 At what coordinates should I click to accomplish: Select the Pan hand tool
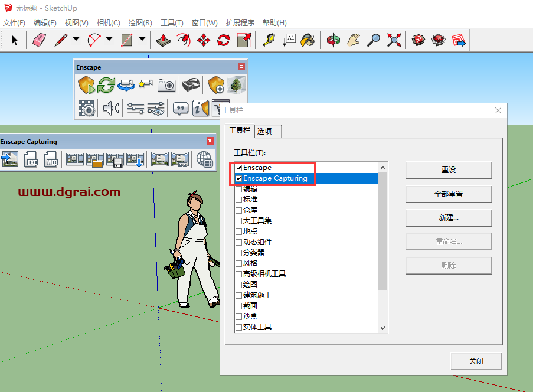point(354,40)
